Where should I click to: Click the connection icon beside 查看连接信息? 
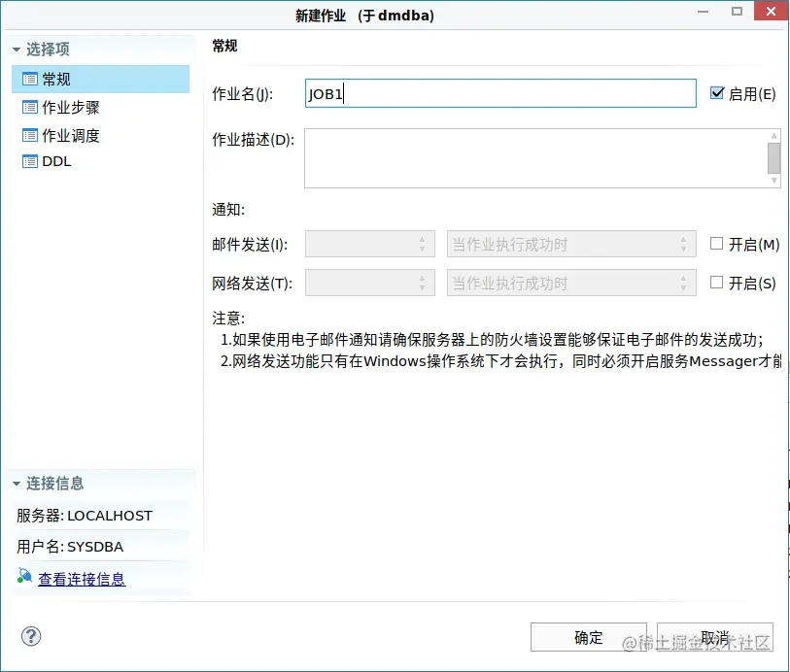pos(24,577)
